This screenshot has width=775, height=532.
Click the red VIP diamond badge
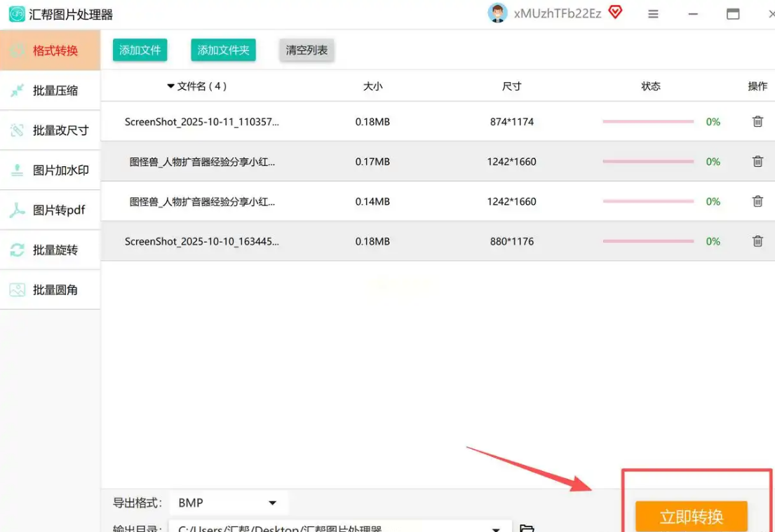[615, 12]
